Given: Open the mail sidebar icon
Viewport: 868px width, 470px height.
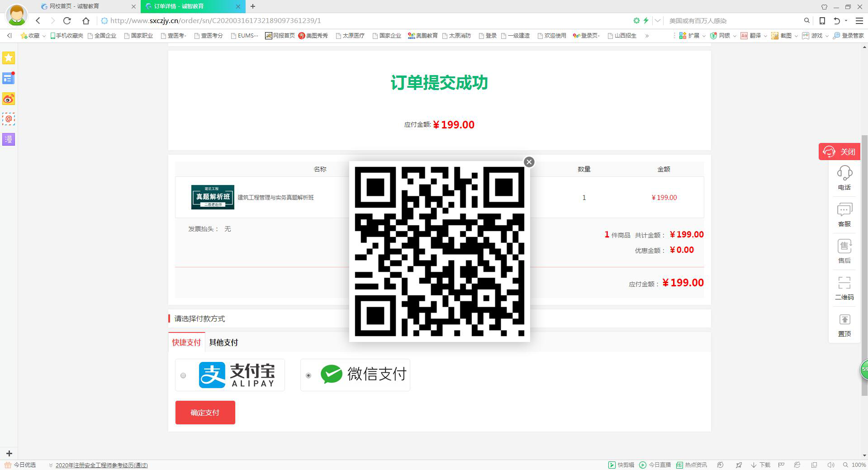Looking at the screenshot, I should [9, 119].
